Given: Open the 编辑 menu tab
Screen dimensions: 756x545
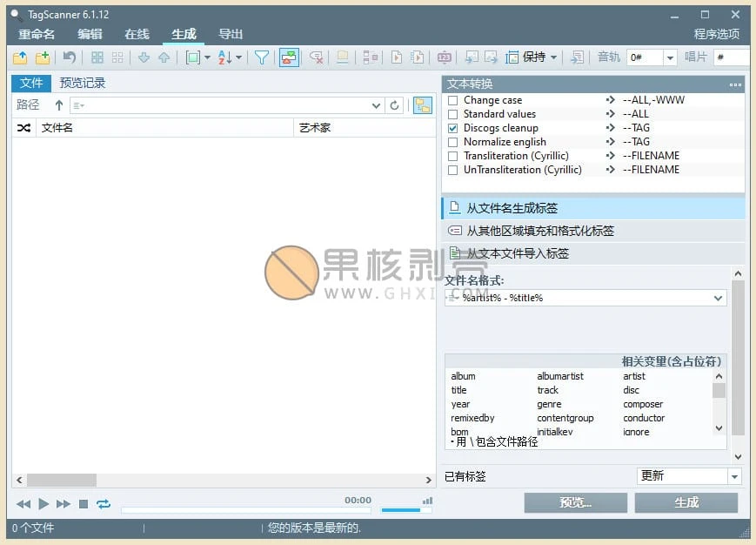Looking at the screenshot, I should click(90, 34).
